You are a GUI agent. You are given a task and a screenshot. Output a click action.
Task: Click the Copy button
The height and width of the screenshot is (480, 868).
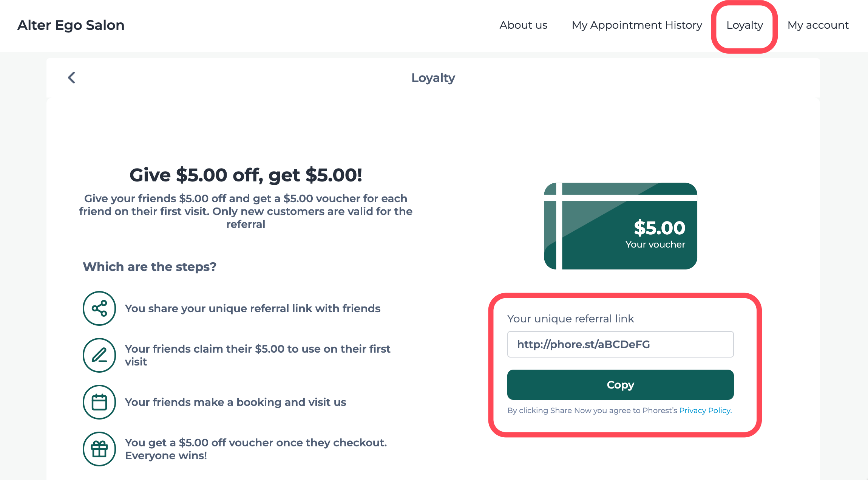pyautogui.click(x=621, y=385)
